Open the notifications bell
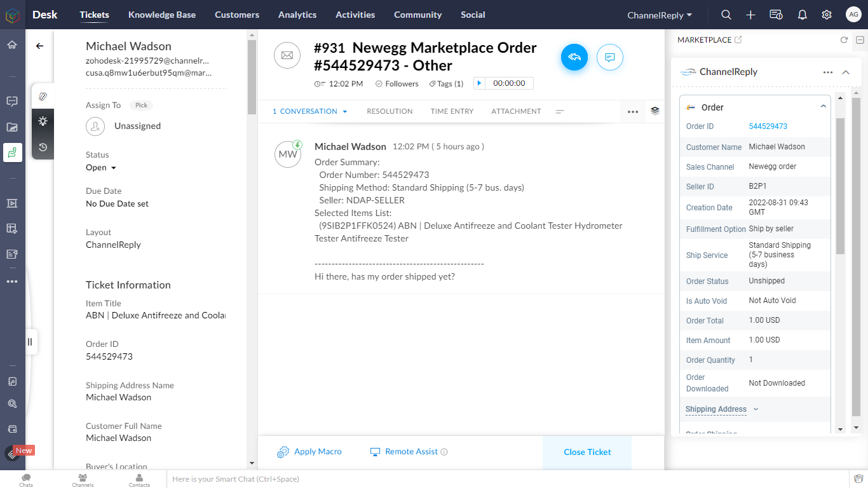Viewport: 868px width, 488px height. (x=803, y=15)
